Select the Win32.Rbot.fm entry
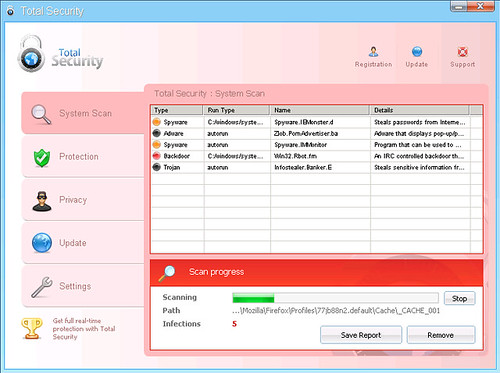 click(295, 156)
